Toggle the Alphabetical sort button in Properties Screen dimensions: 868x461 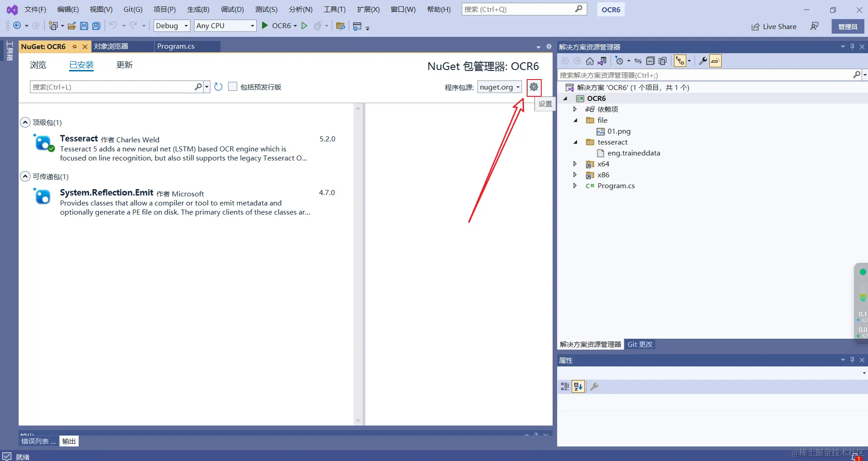point(578,386)
